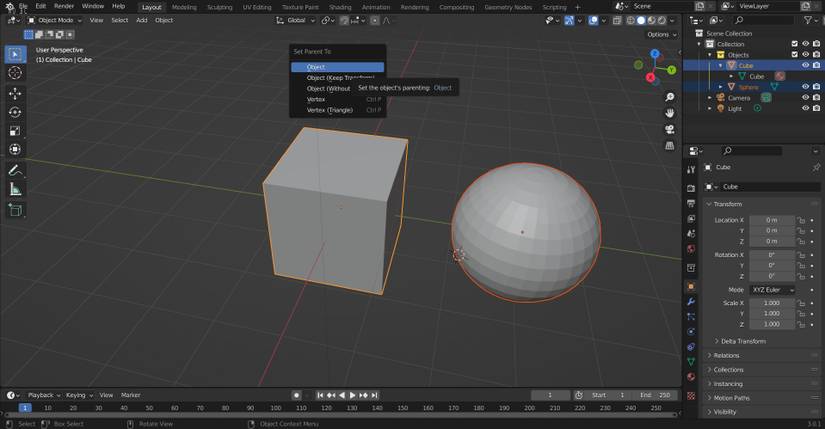The width and height of the screenshot is (825, 429).
Task: Choose Object in Set Parent To menu
Action: (337, 67)
